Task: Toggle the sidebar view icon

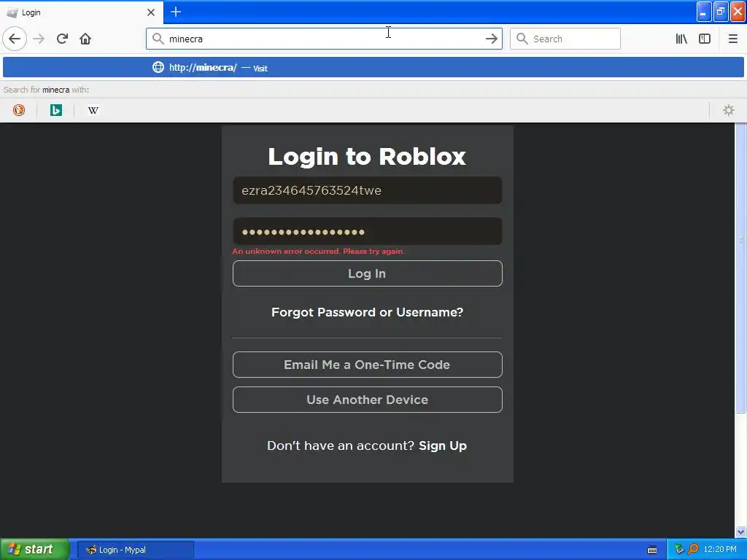Action: [705, 39]
